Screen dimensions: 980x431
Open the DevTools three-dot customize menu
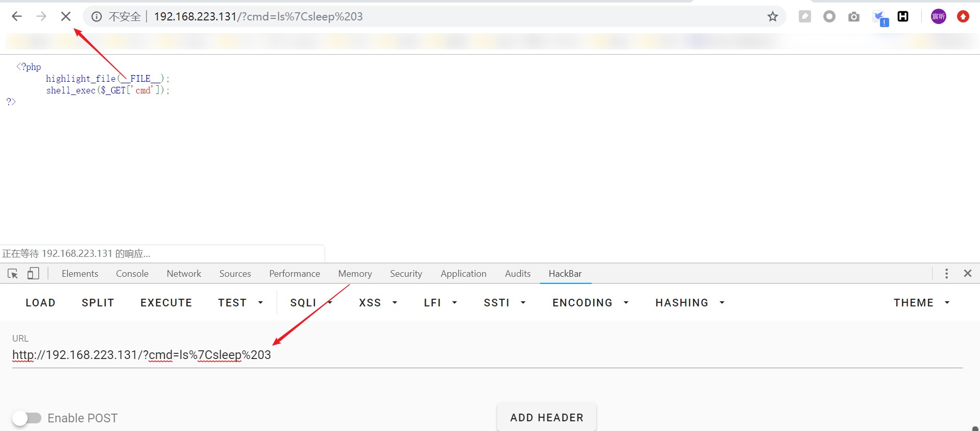(946, 273)
